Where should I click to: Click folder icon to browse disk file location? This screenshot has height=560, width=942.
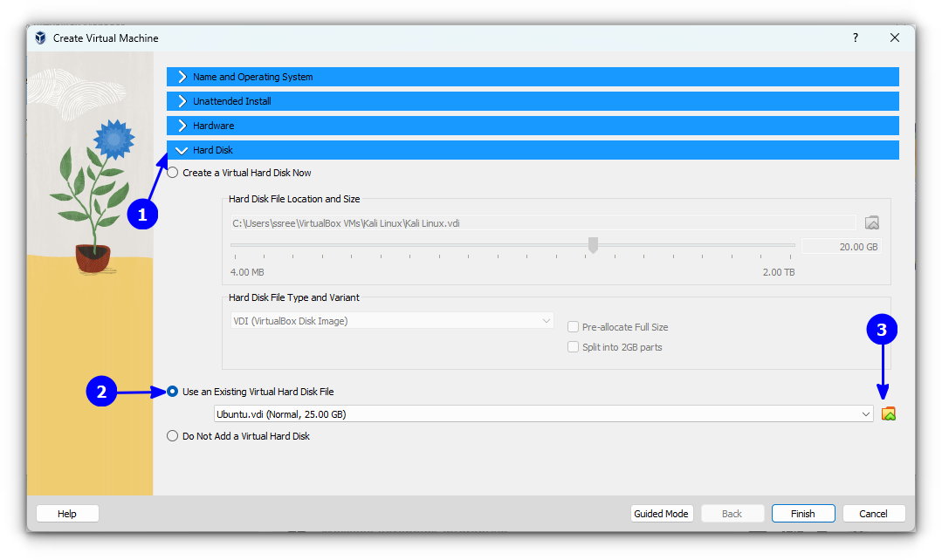click(x=871, y=222)
